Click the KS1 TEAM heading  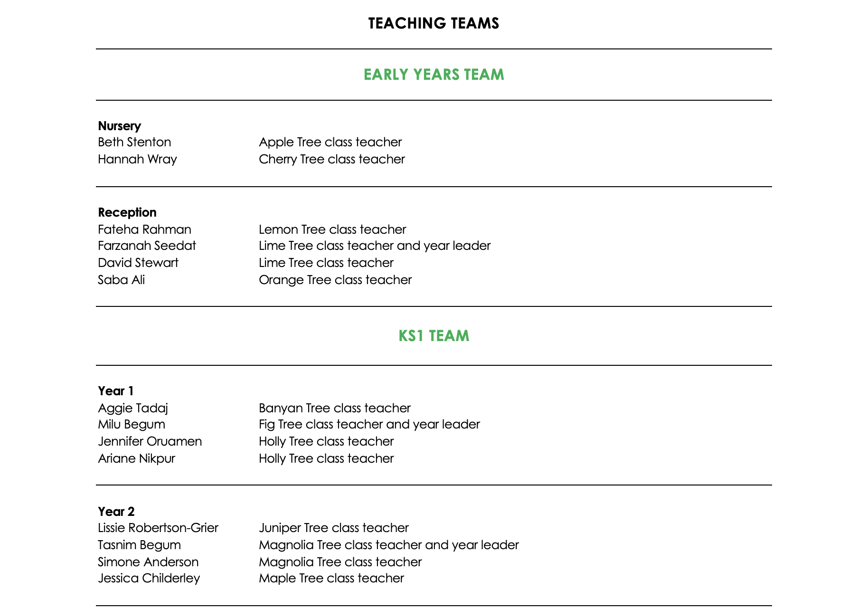434,336
